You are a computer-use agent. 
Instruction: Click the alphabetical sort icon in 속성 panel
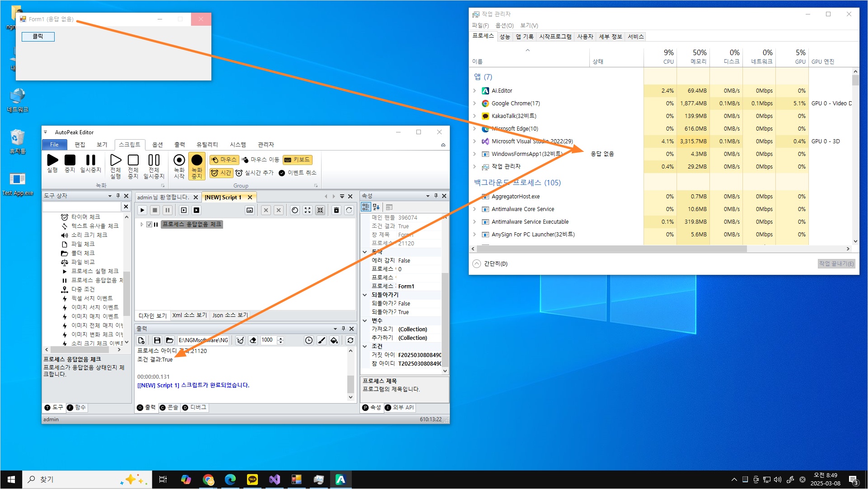click(x=376, y=207)
